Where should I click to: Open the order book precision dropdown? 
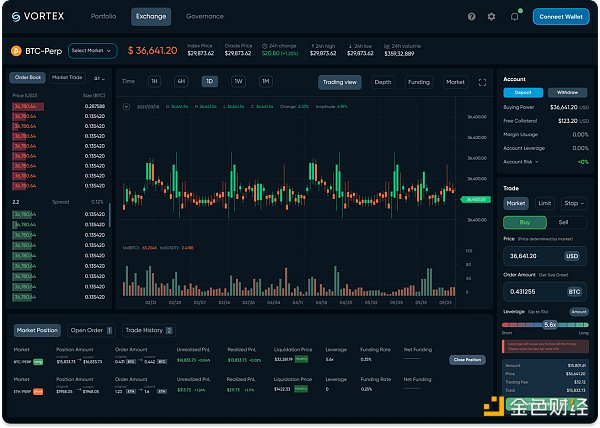point(99,77)
